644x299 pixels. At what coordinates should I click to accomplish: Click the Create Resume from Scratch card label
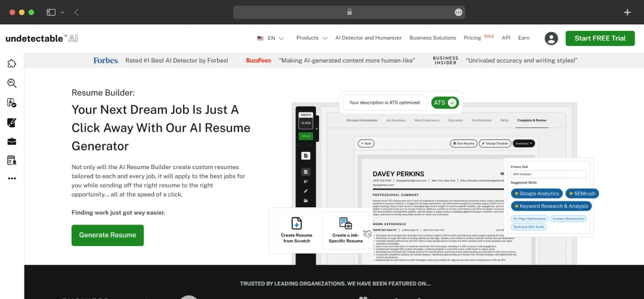[x=296, y=238]
